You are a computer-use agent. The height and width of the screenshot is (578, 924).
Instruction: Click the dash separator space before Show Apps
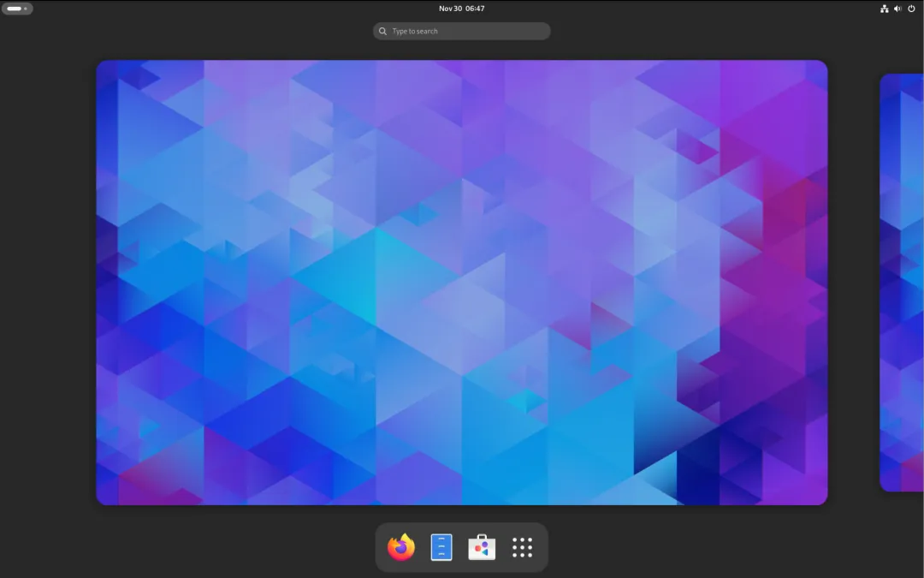pos(502,547)
